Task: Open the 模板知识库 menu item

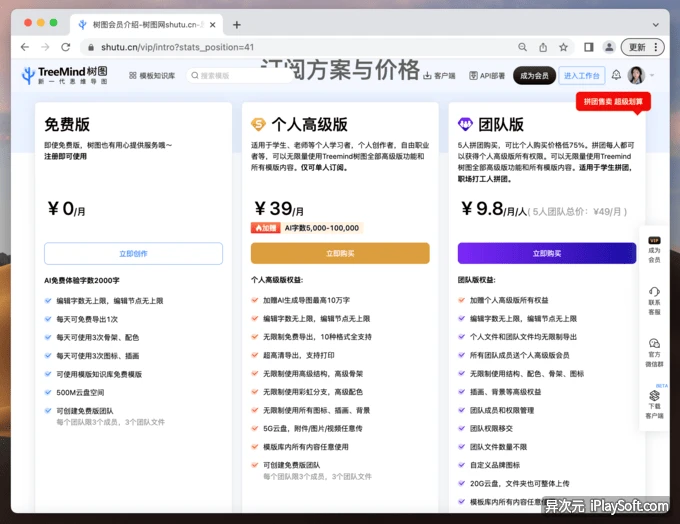Action: pyautogui.click(x=152, y=75)
